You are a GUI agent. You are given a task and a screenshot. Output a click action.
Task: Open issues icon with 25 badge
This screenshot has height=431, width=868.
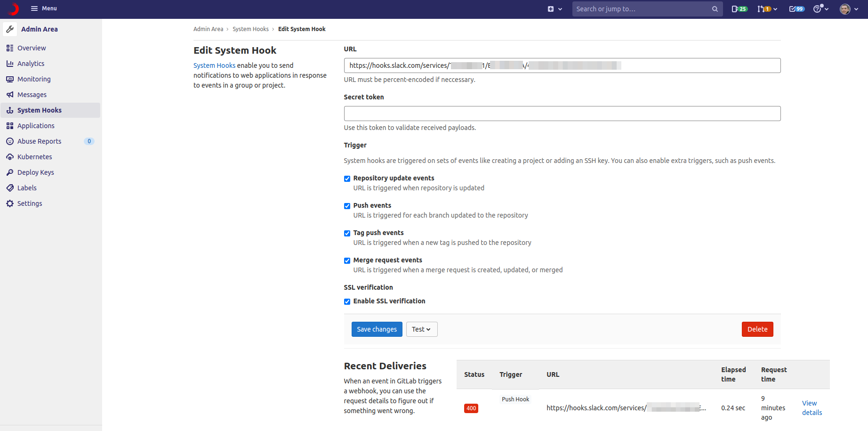click(739, 9)
